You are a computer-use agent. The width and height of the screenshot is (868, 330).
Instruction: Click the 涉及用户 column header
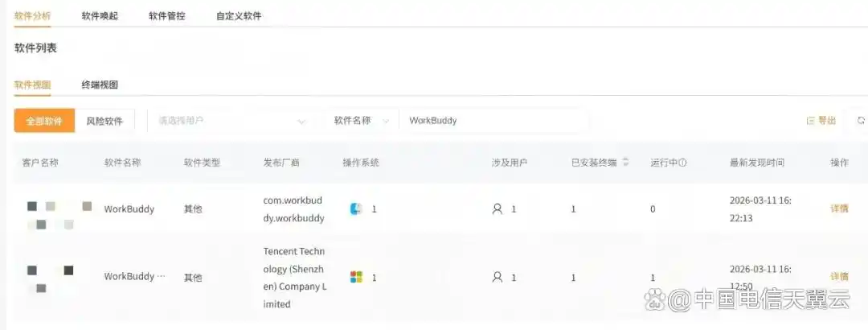[x=510, y=163]
